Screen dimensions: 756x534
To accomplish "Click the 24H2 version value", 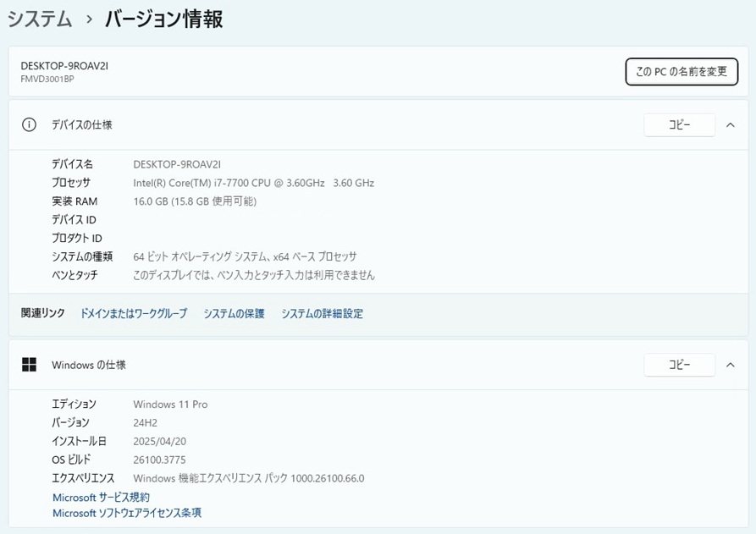I will pyautogui.click(x=145, y=422).
